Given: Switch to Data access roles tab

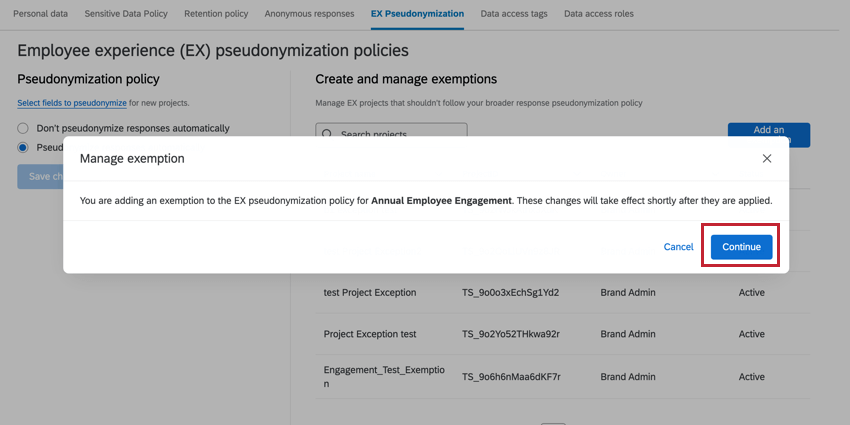Looking at the screenshot, I should pos(598,14).
